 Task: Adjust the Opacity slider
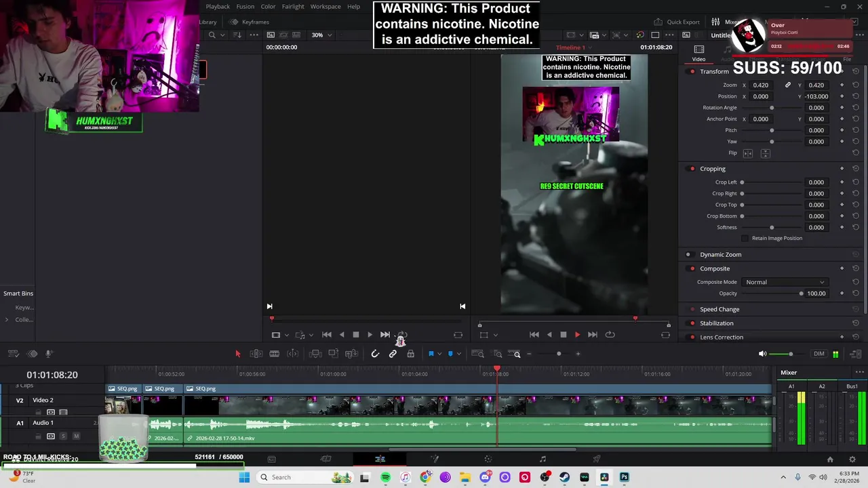772,293
